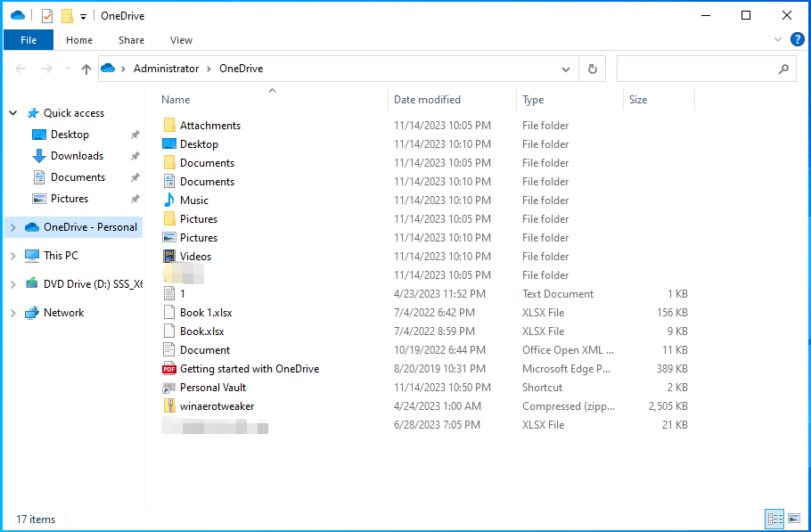Open Help with the question mark icon
Image resolution: width=811 pixels, height=532 pixels.
pyautogui.click(x=797, y=39)
